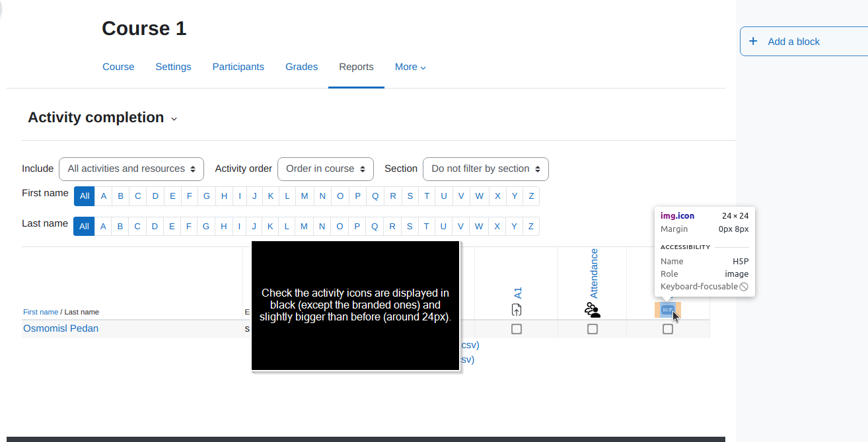The image size is (868, 442).
Task: Open the Attendance activity column link
Action: pyautogui.click(x=593, y=274)
